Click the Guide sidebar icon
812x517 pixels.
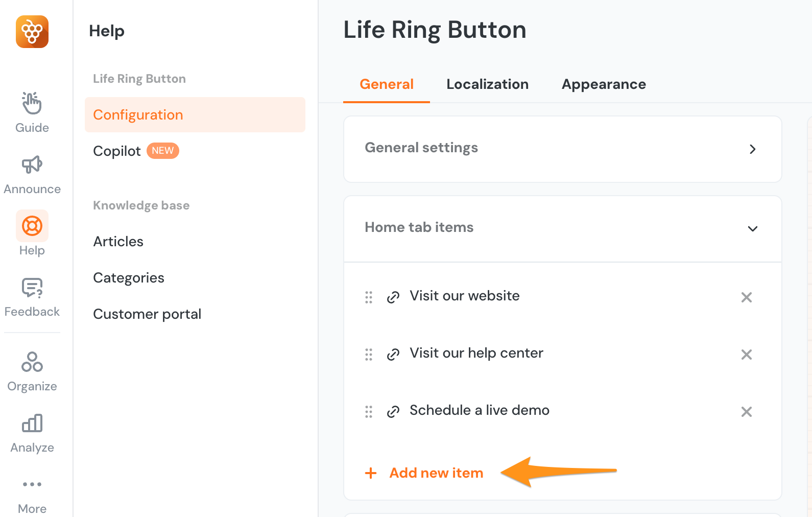(32, 111)
